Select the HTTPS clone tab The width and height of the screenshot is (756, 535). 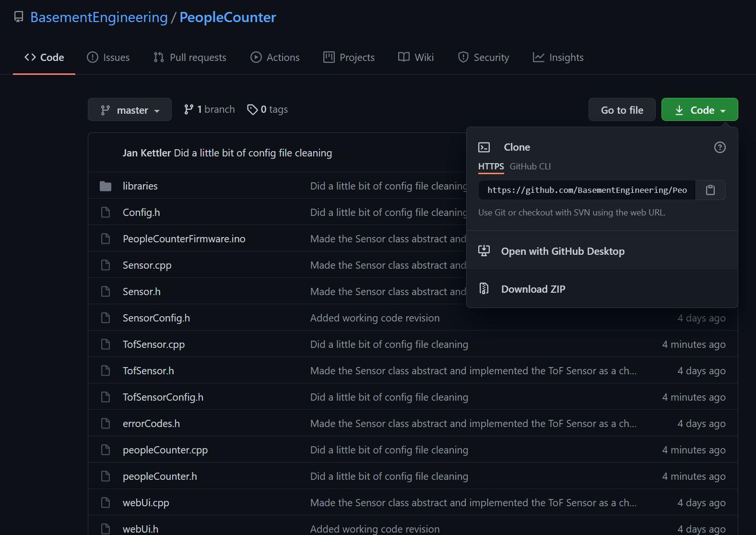(491, 166)
